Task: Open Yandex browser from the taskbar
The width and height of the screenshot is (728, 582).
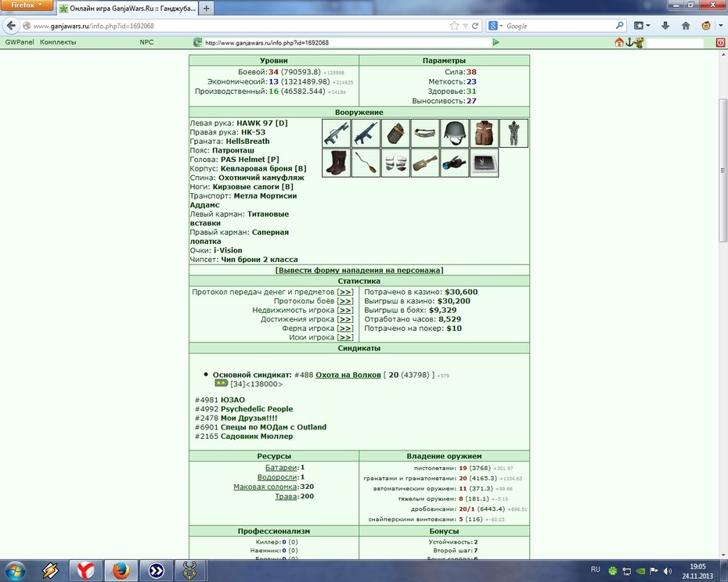Action: pyautogui.click(x=85, y=570)
